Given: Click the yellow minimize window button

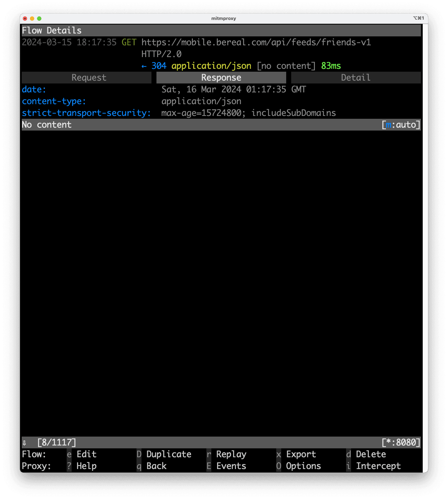Looking at the screenshot, I should [32, 19].
